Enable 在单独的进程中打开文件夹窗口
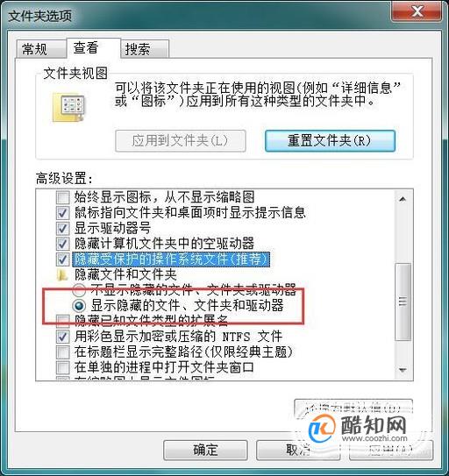449x476 pixels. click(x=62, y=367)
